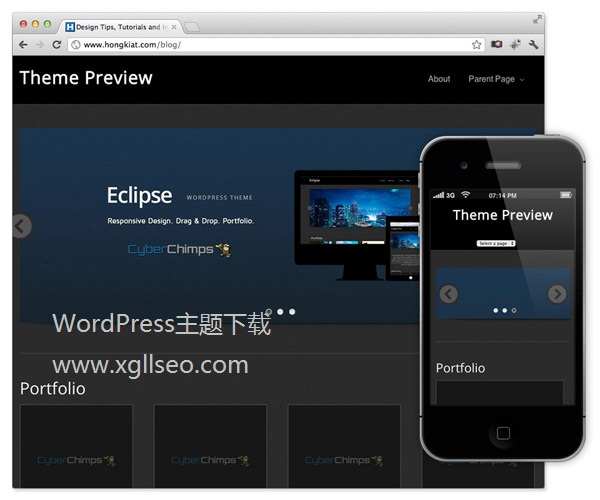The height and width of the screenshot is (500, 600).
Task: Click the phone Portfolio heading
Action: pos(461,368)
